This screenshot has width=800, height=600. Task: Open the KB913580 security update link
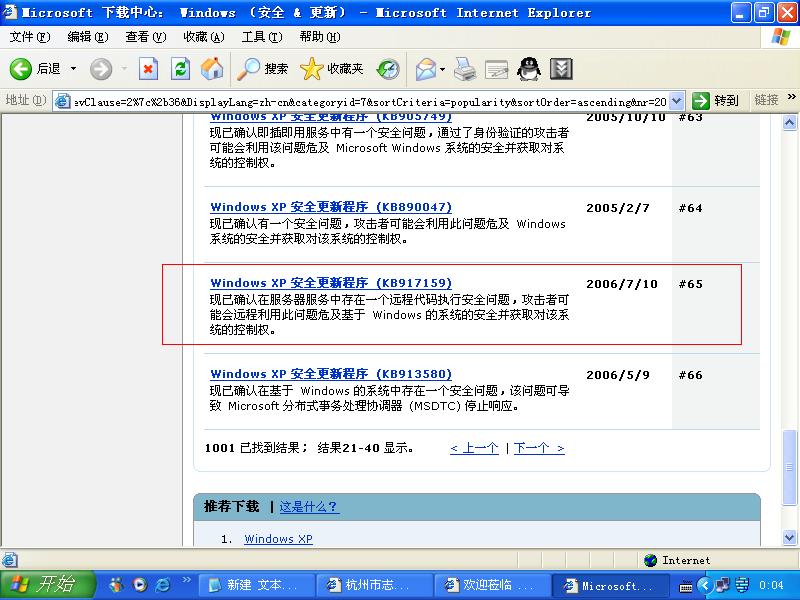pos(331,374)
